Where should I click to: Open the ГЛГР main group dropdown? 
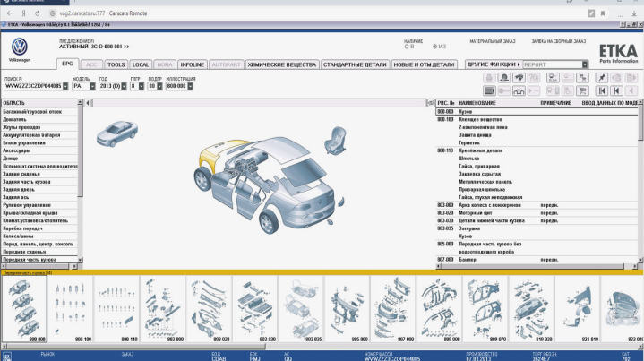click(x=142, y=86)
